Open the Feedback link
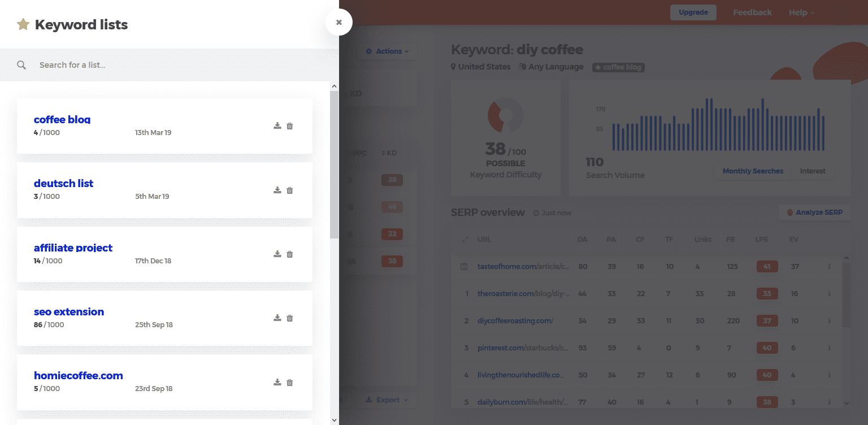 [x=752, y=12]
